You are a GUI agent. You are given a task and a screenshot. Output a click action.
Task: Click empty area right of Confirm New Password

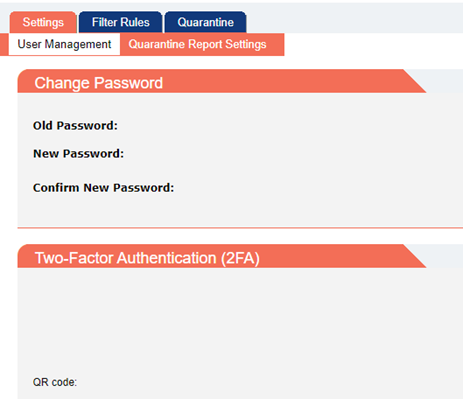317,188
